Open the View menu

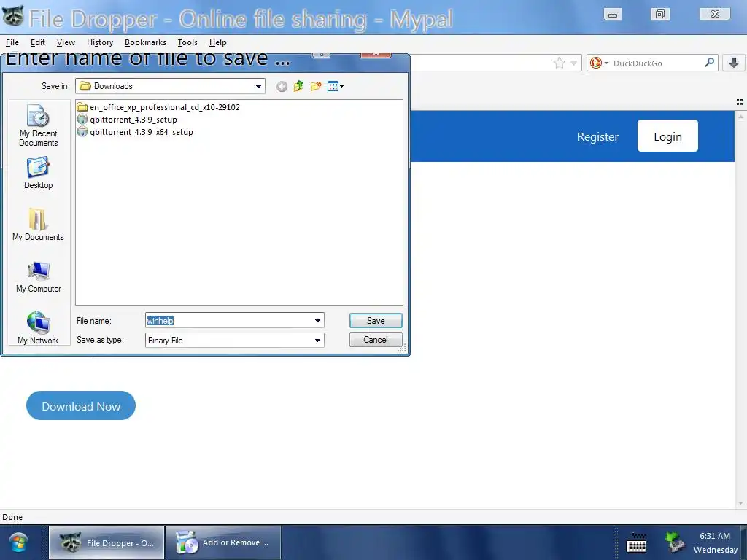66,42
